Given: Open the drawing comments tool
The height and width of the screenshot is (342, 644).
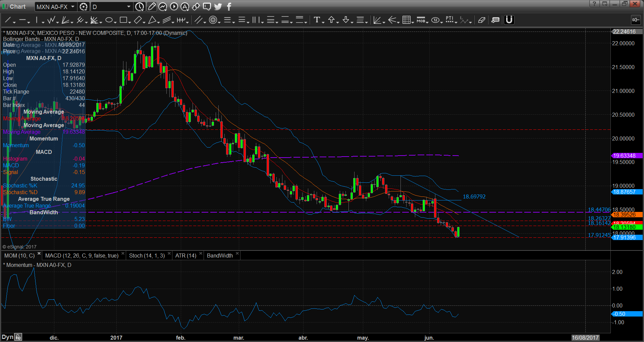Looking at the screenshot, I should [x=495, y=20].
